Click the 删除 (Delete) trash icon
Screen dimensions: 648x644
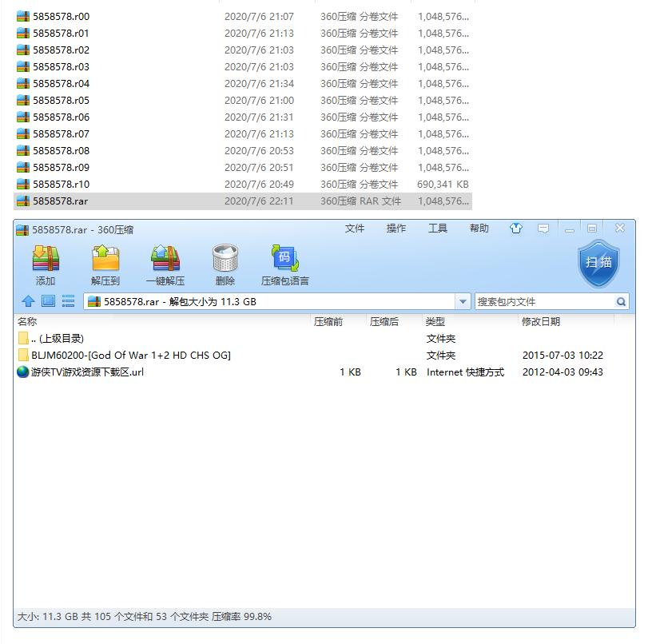225,261
